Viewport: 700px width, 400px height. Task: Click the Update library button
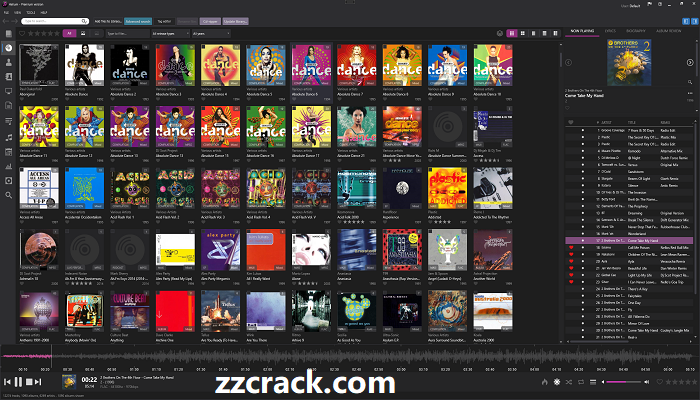click(x=235, y=21)
